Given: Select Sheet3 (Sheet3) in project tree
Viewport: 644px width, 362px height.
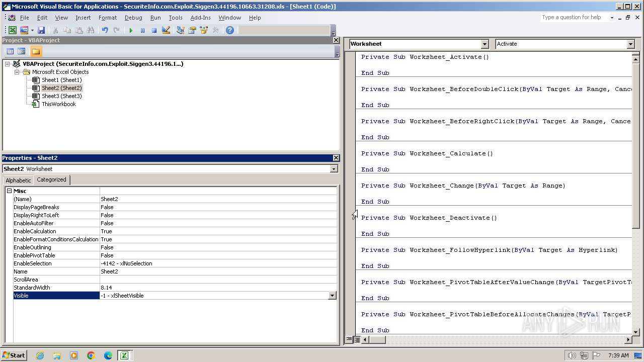Looking at the screenshot, I should tap(61, 96).
